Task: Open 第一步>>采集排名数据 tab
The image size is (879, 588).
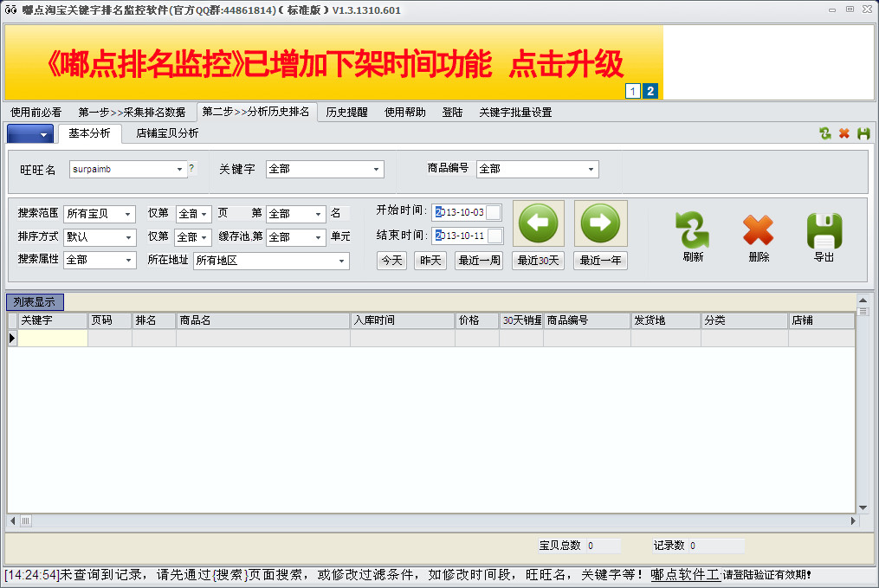Action: tap(132, 112)
